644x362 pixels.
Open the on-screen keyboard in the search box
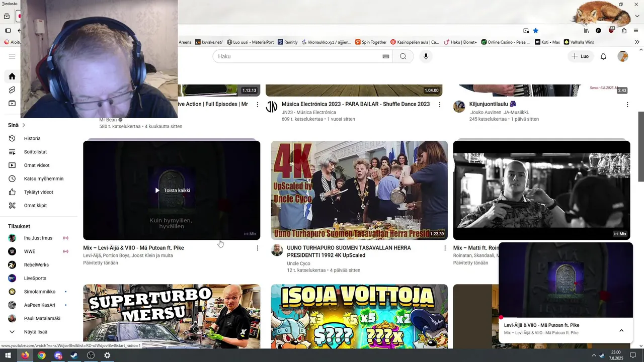(386, 56)
